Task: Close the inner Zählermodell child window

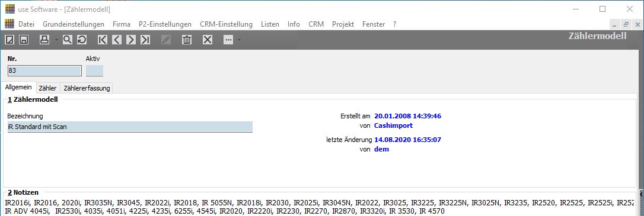Action: click(x=637, y=25)
